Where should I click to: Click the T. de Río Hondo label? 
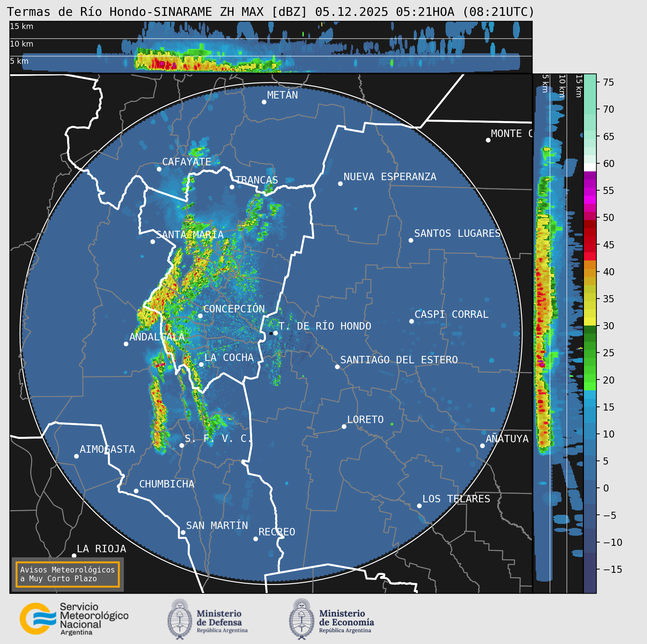[x=325, y=326]
